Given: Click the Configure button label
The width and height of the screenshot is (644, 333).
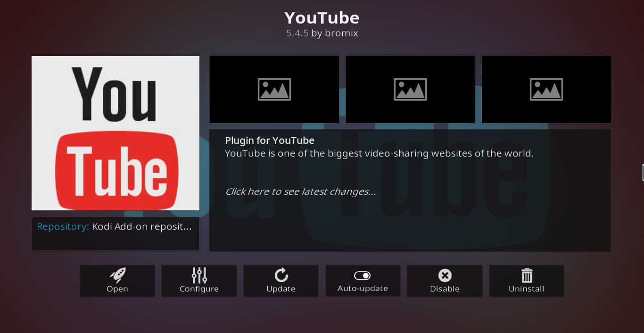Looking at the screenshot, I should tap(199, 289).
